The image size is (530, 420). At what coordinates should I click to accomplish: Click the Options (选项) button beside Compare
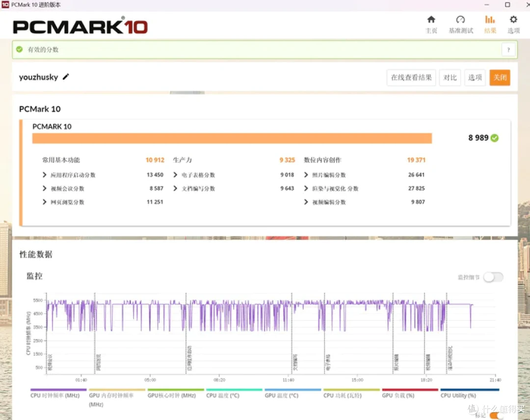(475, 78)
